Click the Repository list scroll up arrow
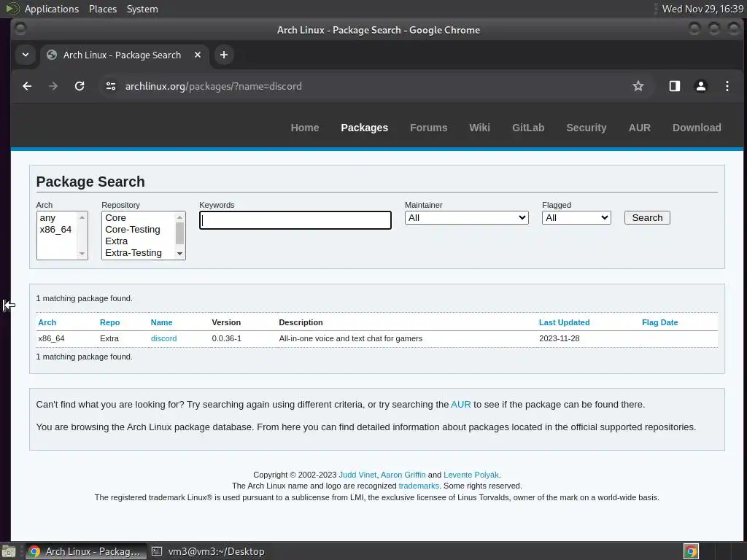747x560 pixels. coord(179,217)
